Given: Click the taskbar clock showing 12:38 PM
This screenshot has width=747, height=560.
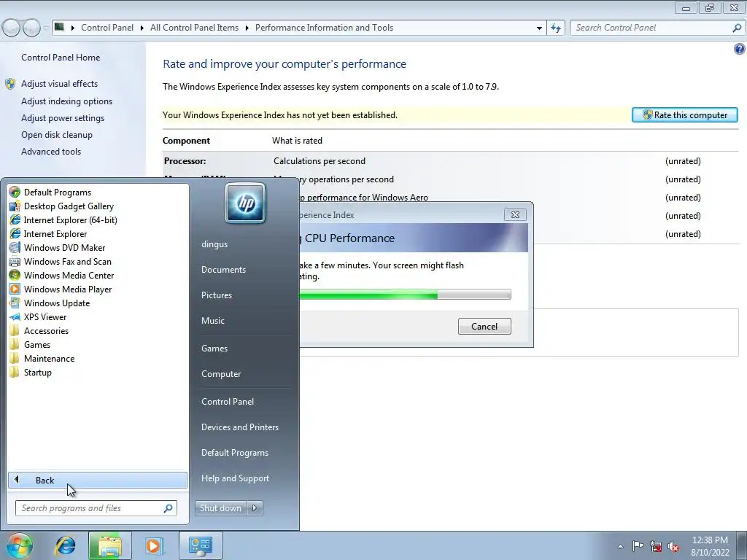Looking at the screenshot, I should tap(710, 546).
